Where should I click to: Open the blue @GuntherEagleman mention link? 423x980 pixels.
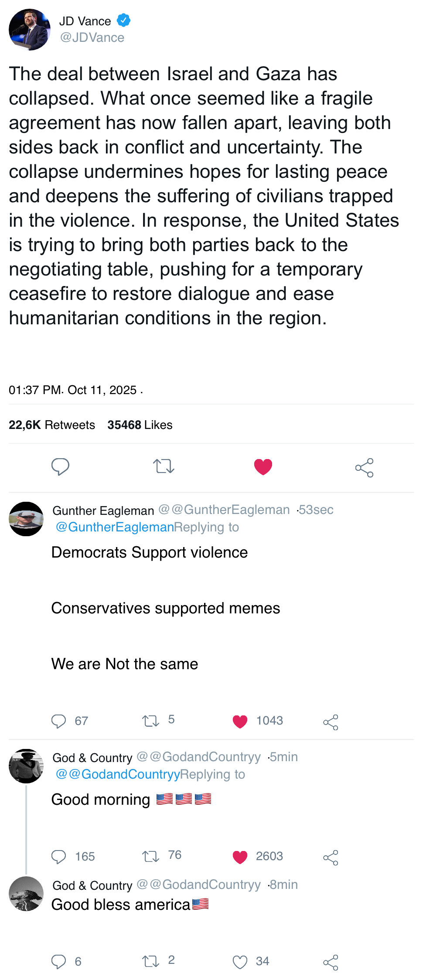point(115,527)
